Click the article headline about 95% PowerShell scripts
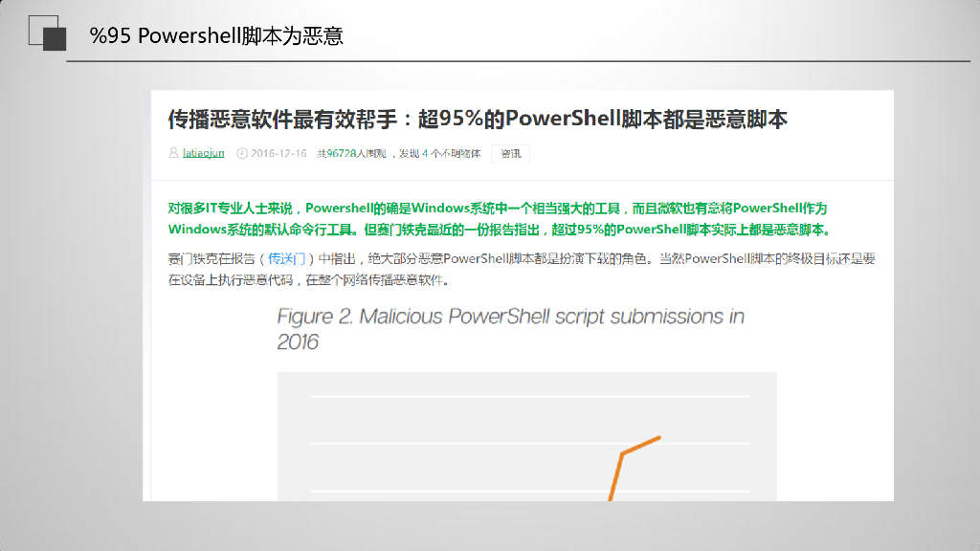This screenshot has width=980, height=551. click(478, 119)
